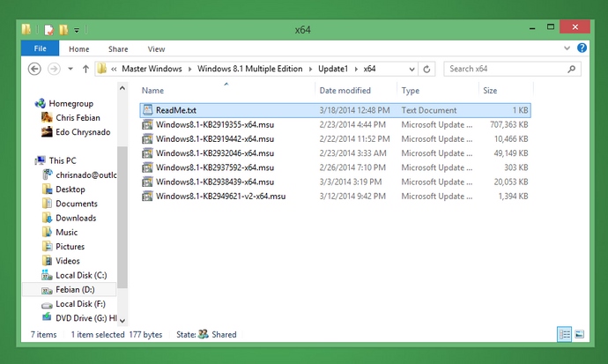The width and height of the screenshot is (608, 364).
Task: Expand arrow after Master Windows breadcrumb
Action: point(189,69)
